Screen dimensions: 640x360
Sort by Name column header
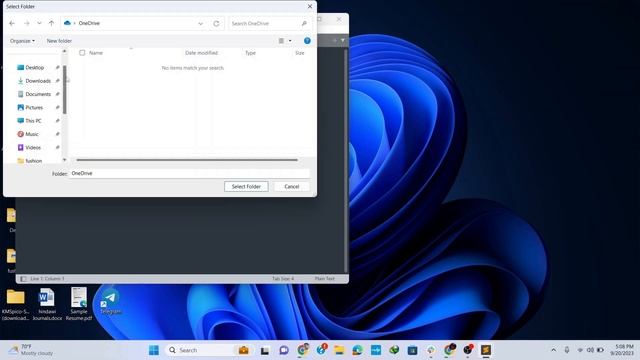tap(96, 53)
